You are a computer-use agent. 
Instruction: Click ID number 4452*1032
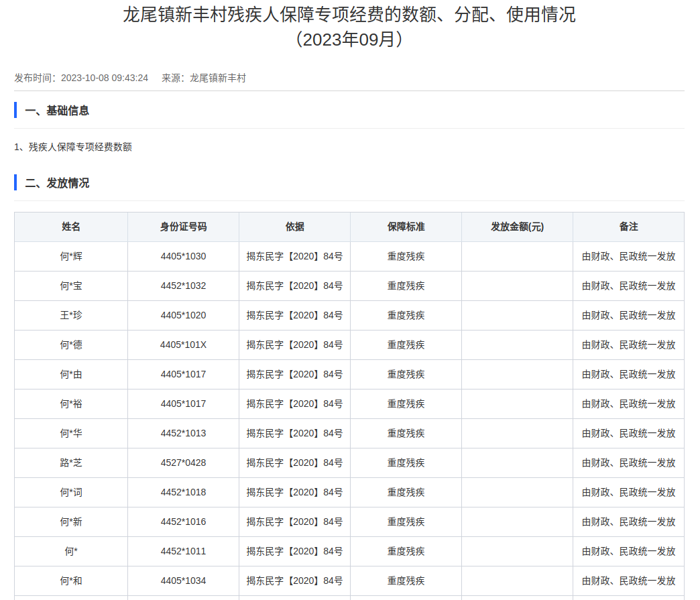[184, 286]
